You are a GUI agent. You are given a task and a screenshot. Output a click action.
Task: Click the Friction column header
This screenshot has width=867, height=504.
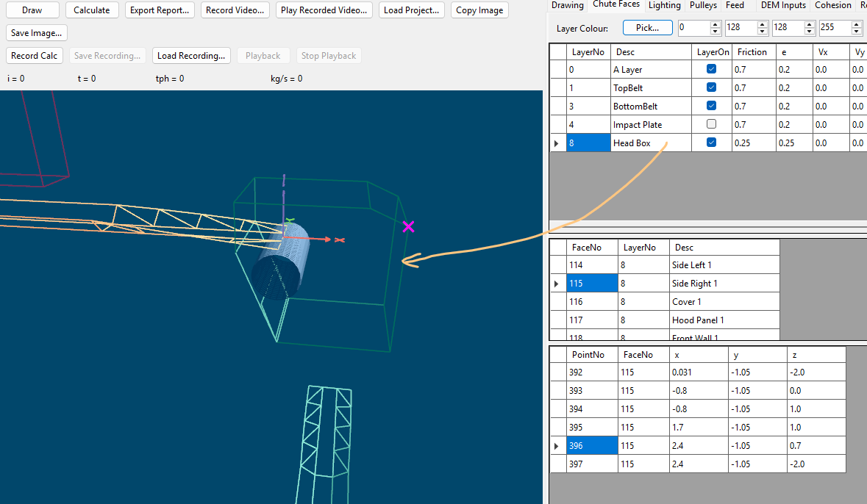752,52
